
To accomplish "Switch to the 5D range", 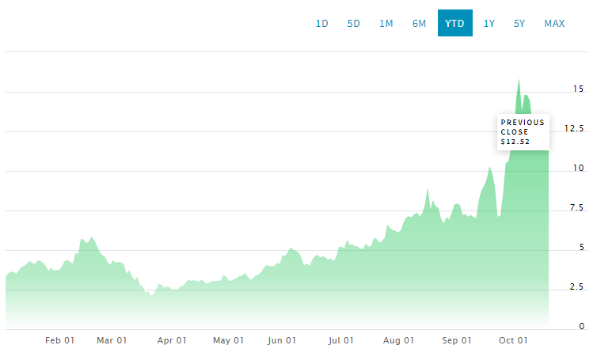I will point(353,23).
